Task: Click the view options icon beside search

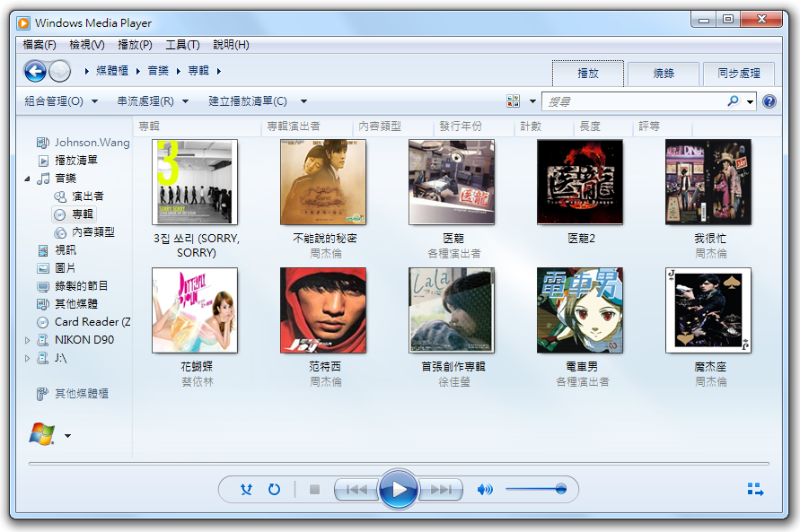Action: point(513,100)
